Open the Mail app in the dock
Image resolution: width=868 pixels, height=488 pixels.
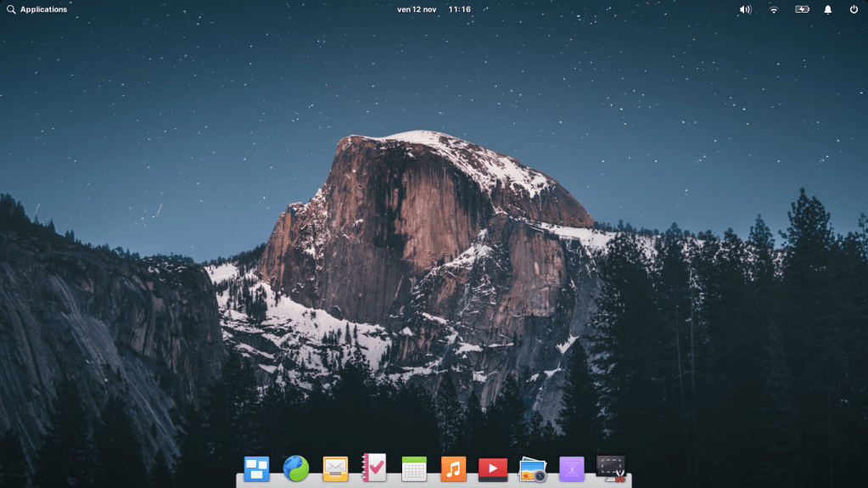[x=335, y=468]
